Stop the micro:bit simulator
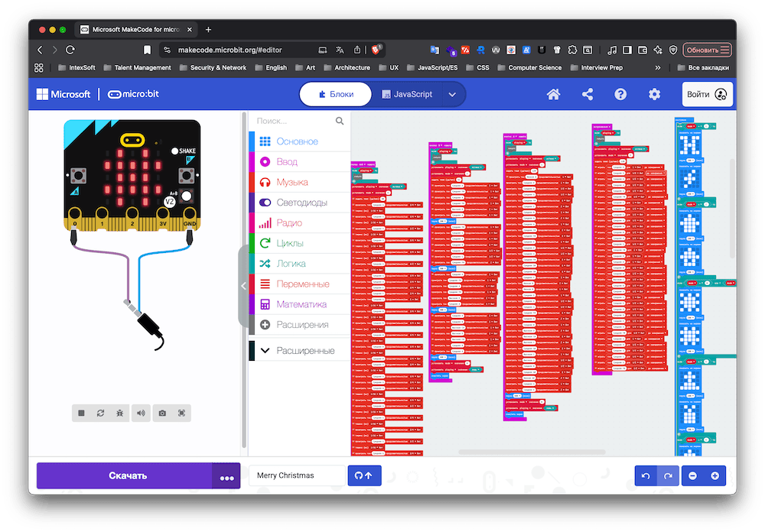 (81, 413)
